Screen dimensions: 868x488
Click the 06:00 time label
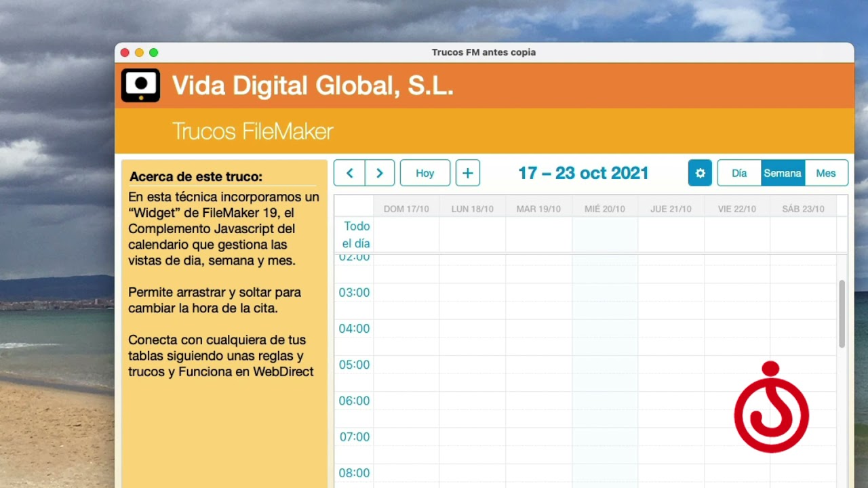coord(354,401)
